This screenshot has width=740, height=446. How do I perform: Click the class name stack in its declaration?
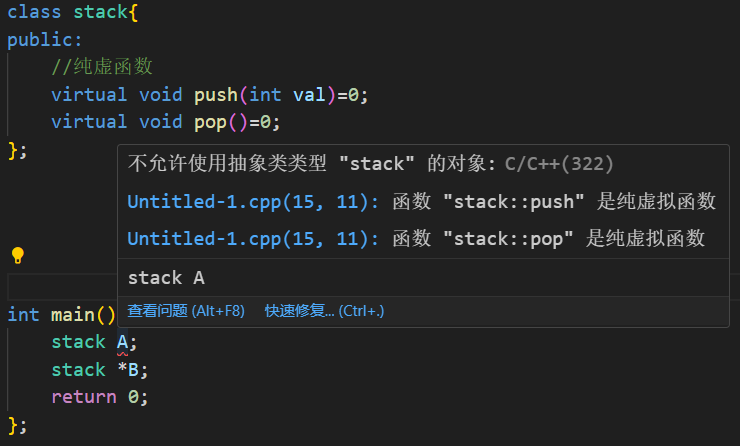pyautogui.click(x=100, y=12)
